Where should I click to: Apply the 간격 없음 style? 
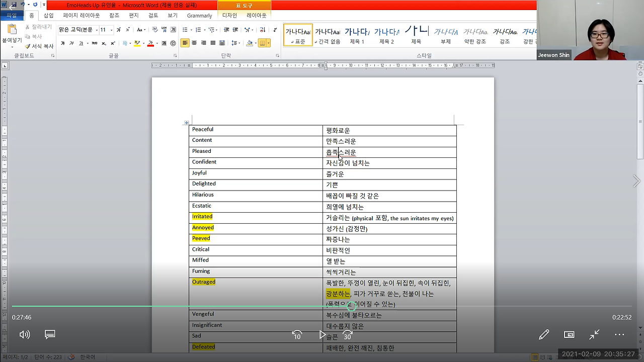328,35
